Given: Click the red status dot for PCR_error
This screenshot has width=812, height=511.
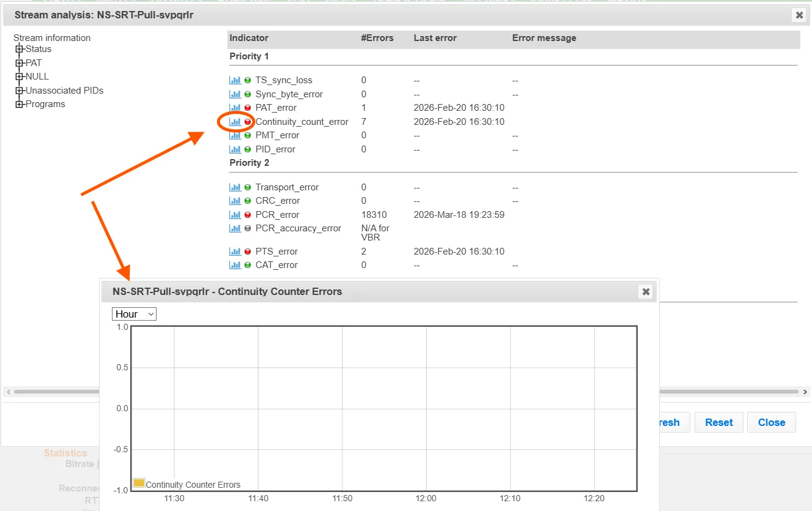Looking at the screenshot, I should 248,215.
